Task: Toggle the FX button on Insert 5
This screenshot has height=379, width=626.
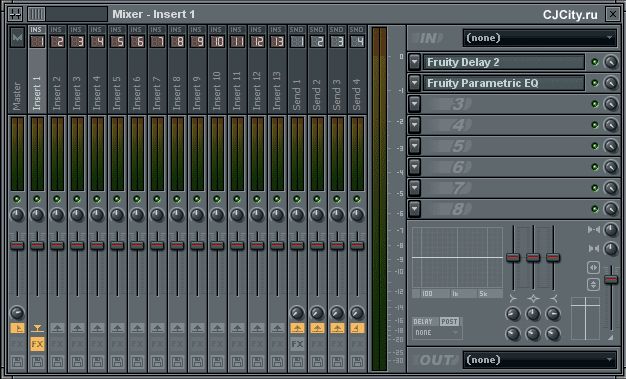Action: coord(117,344)
